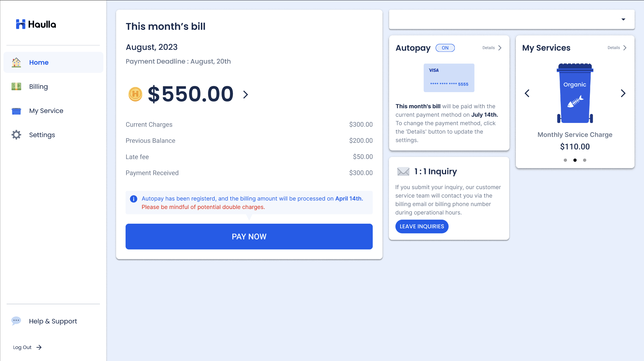Click the Billing cash icon
The image size is (644, 361).
pyautogui.click(x=16, y=86)
